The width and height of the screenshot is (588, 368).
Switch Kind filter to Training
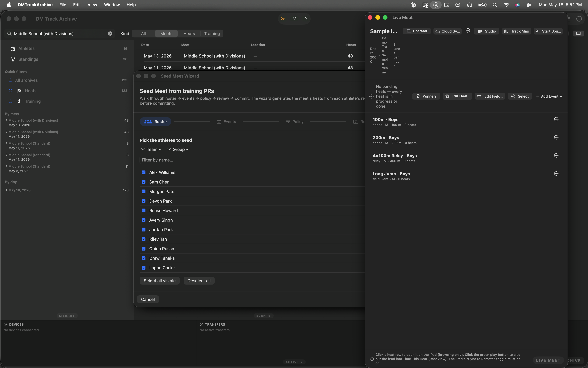click(212, 34)
